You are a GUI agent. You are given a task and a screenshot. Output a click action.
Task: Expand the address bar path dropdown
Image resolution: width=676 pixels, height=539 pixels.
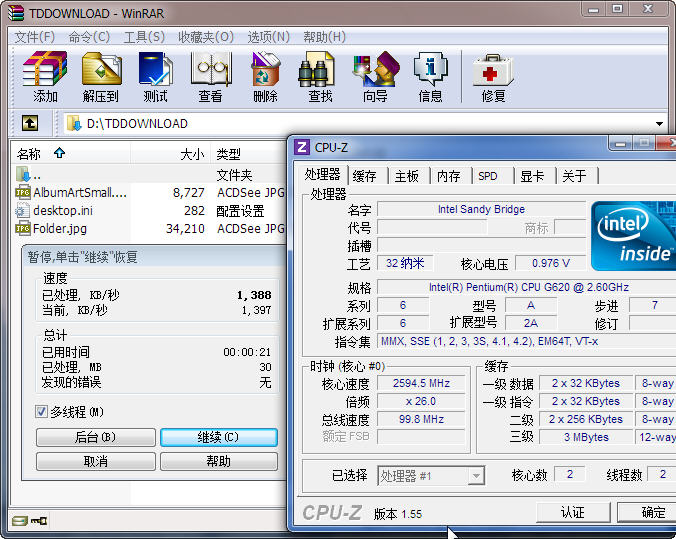(659, 124)
